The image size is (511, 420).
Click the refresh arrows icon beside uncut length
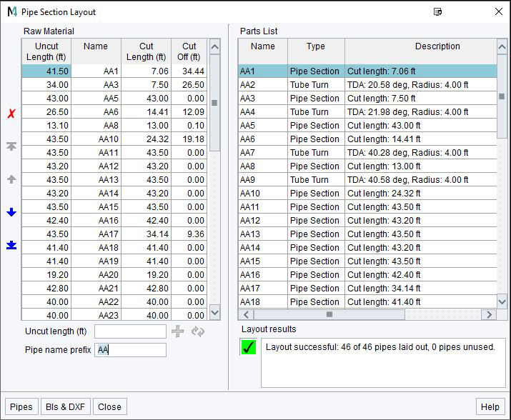(197, 331)
